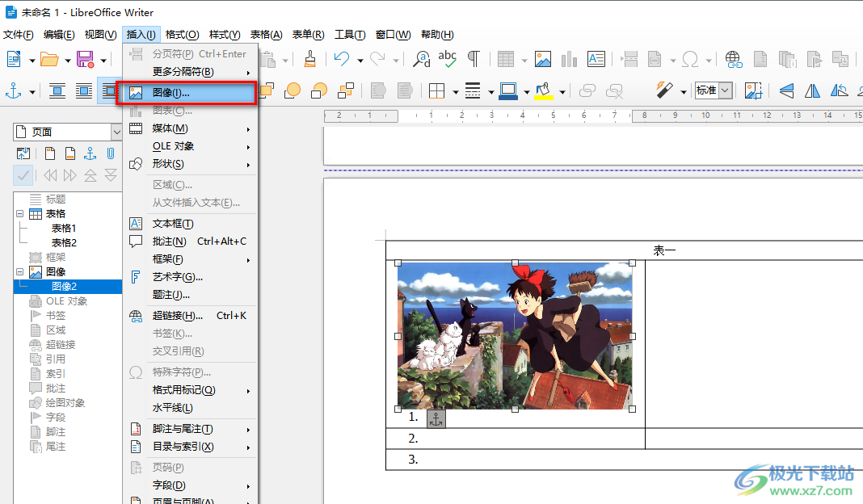863x504 pixels.
Task: Click the Borders grid icon
Action: pyautogui.click(x=436, y=90)
